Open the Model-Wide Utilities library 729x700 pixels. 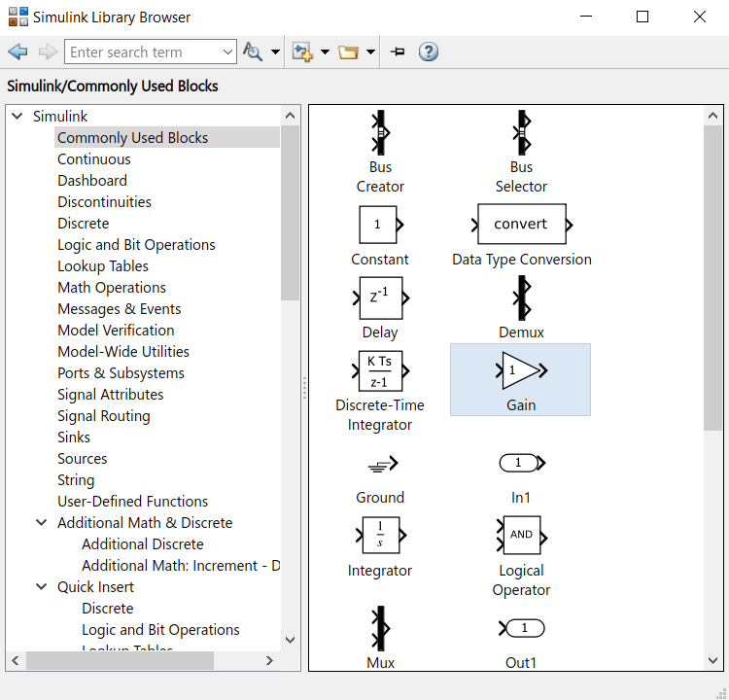[x=123, y=351]
